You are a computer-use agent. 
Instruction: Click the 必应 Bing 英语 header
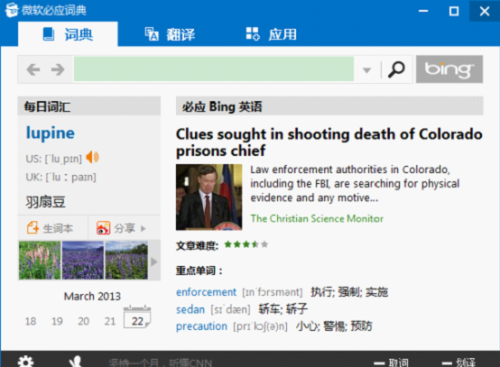(330, 106)
